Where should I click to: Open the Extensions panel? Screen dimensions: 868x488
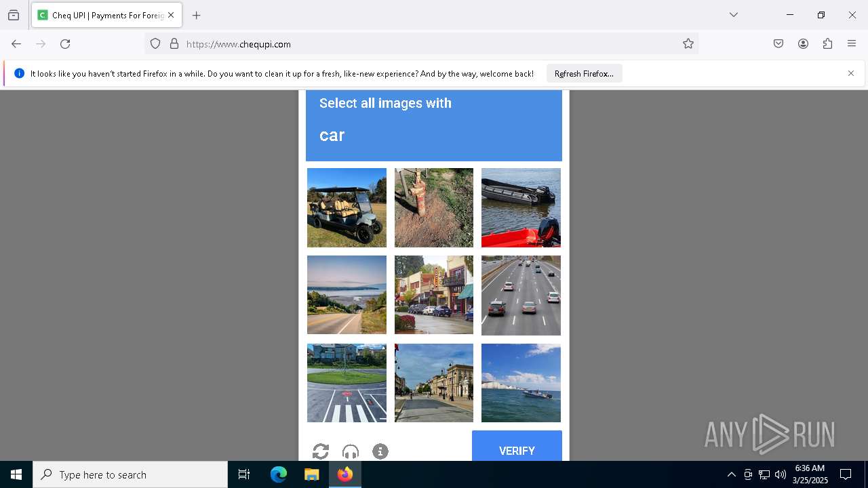827,44
